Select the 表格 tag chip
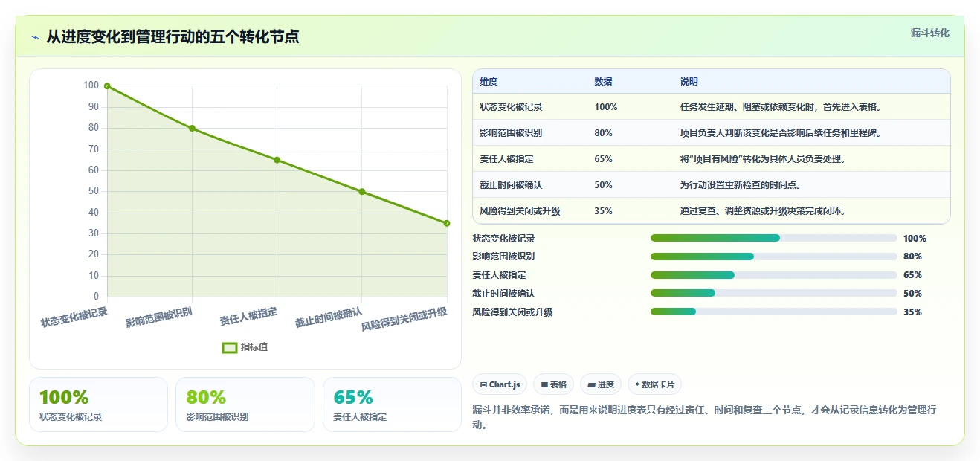 tap(553, 384)
